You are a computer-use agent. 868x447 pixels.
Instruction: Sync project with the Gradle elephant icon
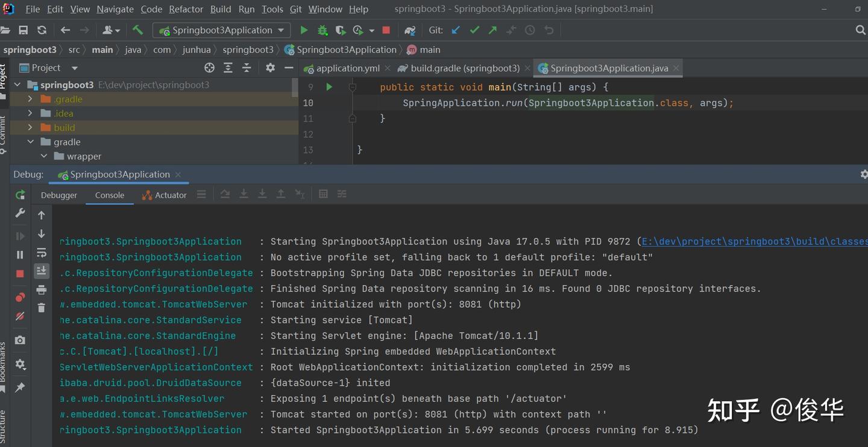pyautogui.click(x=410, y=30)
